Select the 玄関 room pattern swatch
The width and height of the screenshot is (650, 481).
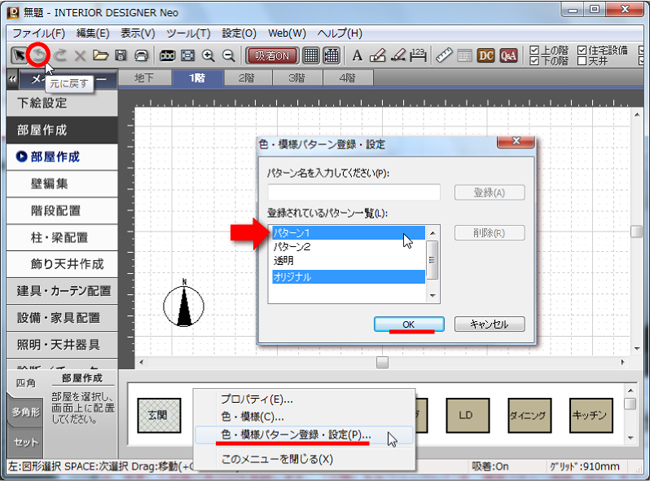coord(157,413)
